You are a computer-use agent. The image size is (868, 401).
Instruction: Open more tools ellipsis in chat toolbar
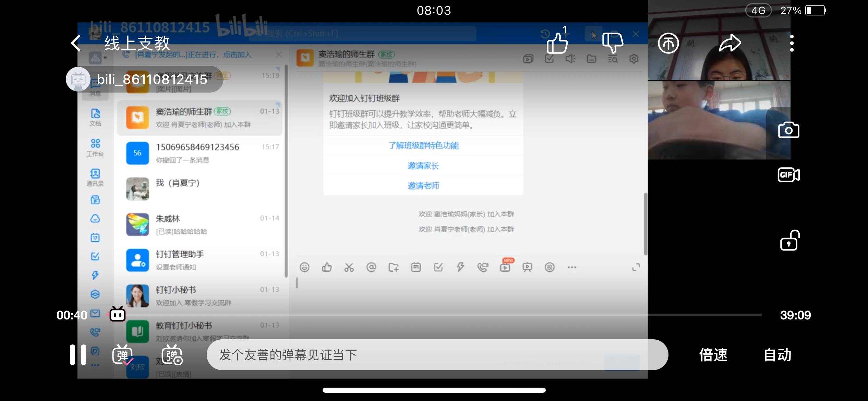click(x=572, y=267)
